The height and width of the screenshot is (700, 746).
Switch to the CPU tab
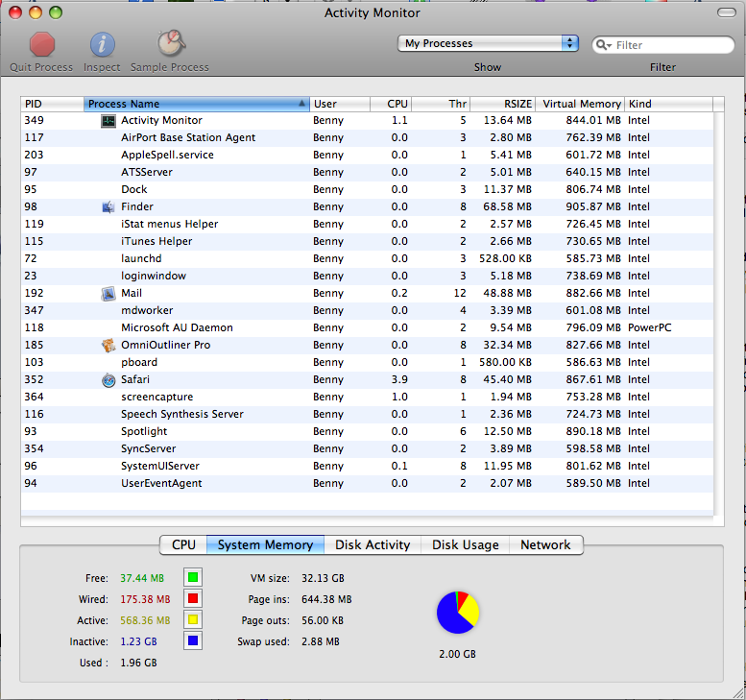pos(183,544)
